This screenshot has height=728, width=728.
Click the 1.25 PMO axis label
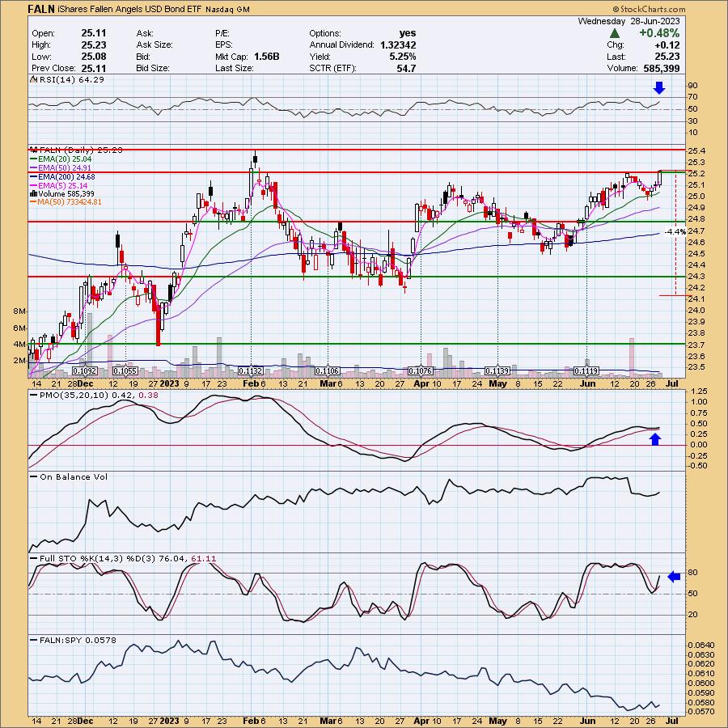coord(699,392)
